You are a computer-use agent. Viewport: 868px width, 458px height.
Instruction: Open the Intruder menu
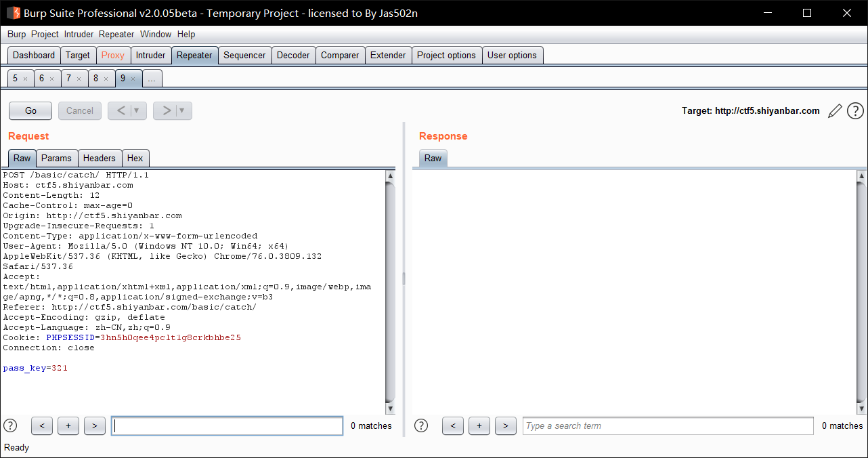tap(79, 34)
